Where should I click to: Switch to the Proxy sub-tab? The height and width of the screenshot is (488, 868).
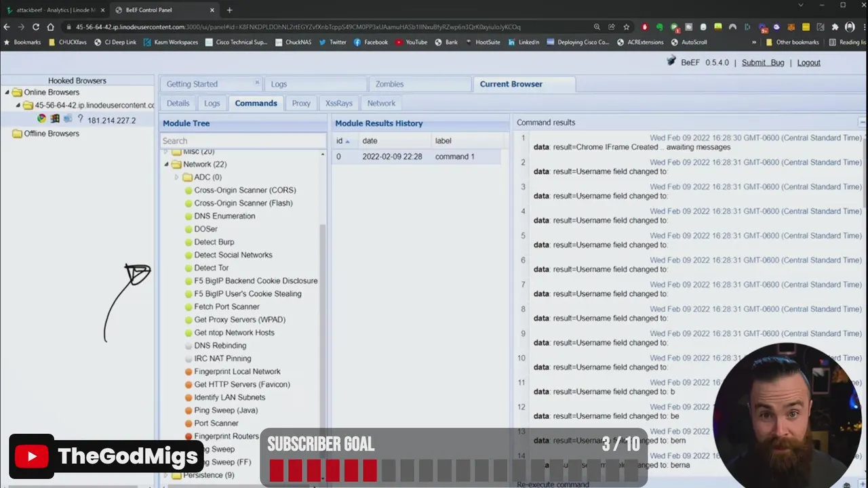tap(301, 103)
